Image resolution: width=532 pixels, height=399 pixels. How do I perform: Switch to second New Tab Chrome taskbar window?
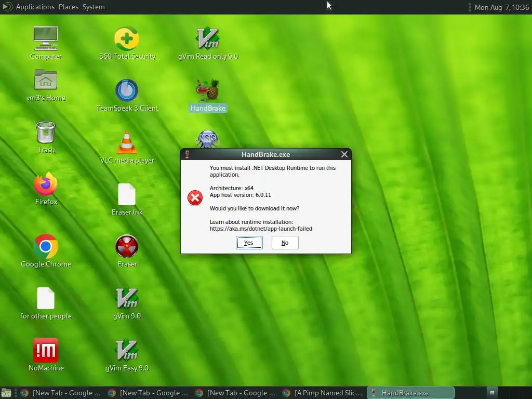point(148,393)
